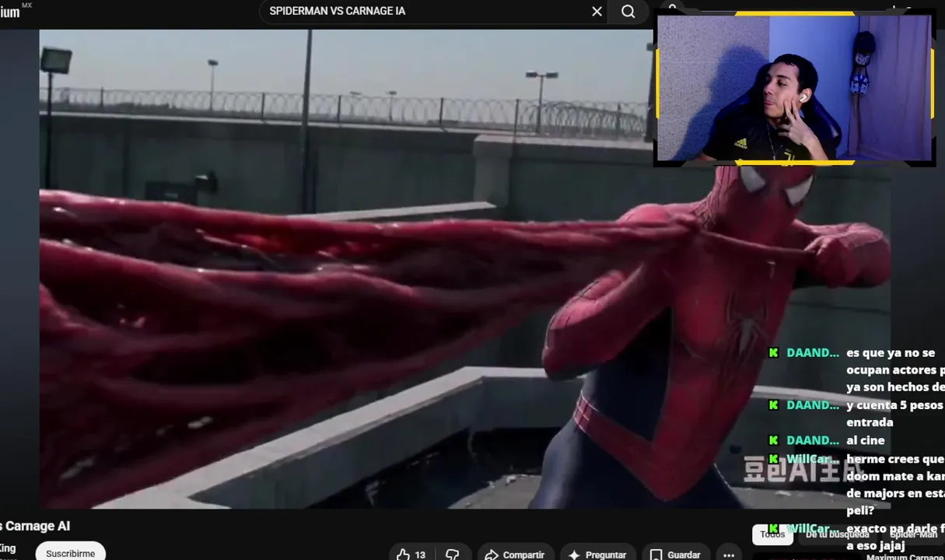Screen dimensions: 945x560
Task: Select the Todos filter chip
Action: click(x=772, y=534)
